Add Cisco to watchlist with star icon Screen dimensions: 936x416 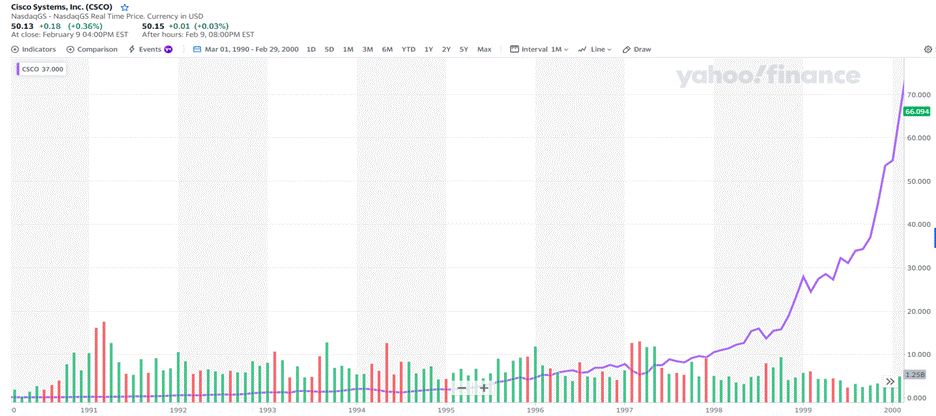(x=125, y=8)
